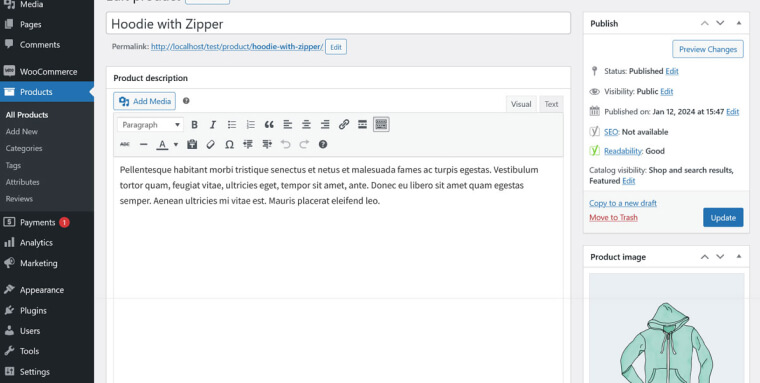
Task: Open the WooCommerce menu
Action: pyautogui.click(x=47, y=72)
